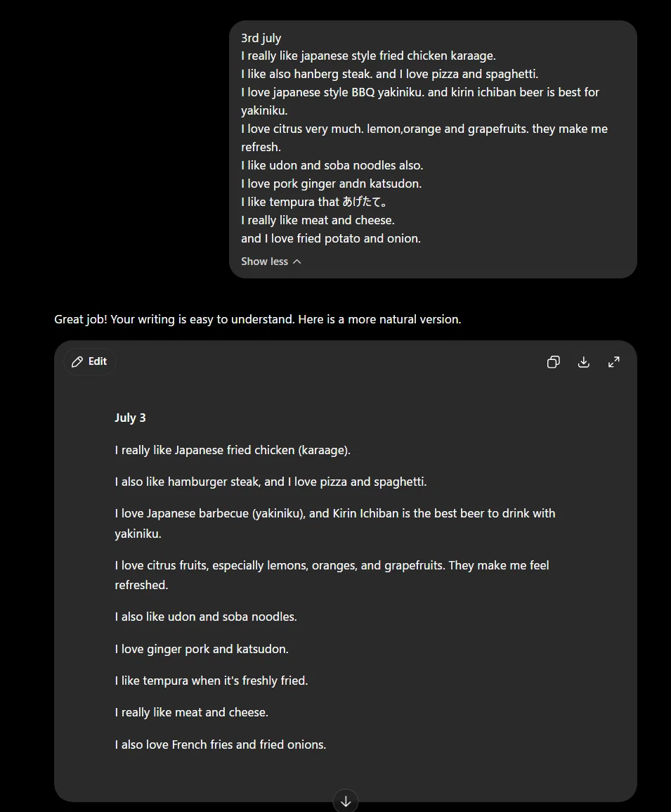
Task: Select the 'July 3' heading in the canvas
Action: (130, 418)
